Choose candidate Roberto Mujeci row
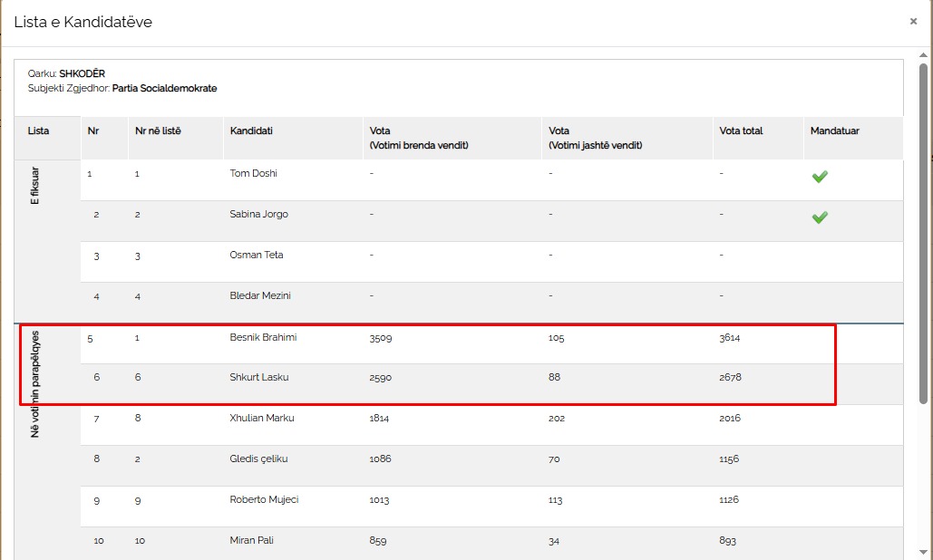Image resolution: width=933 pixels, height=560 pixels. (x=264, y=499)
